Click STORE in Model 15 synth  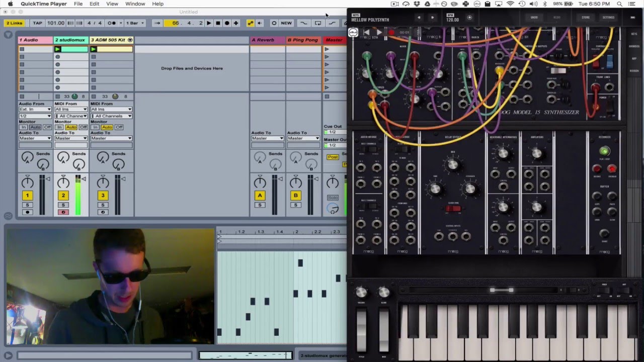586,18
